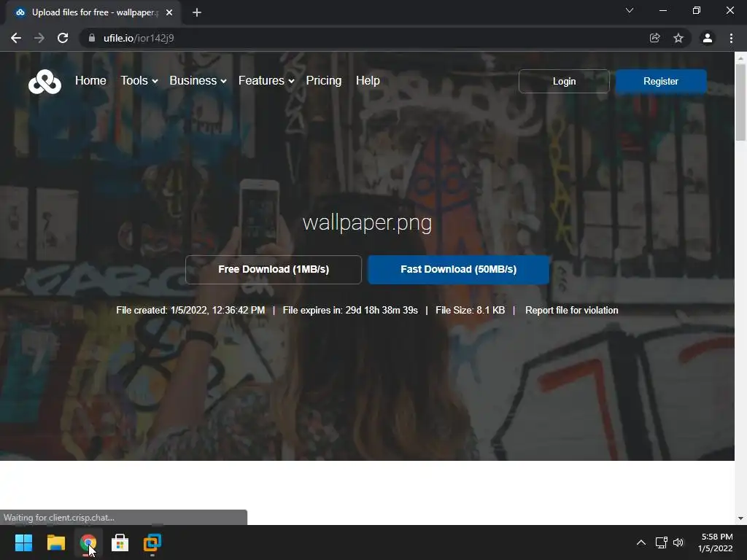Minimize the Chrome window
The height and width of the screenshot is (560, 747).
click(x=662, y=10)
